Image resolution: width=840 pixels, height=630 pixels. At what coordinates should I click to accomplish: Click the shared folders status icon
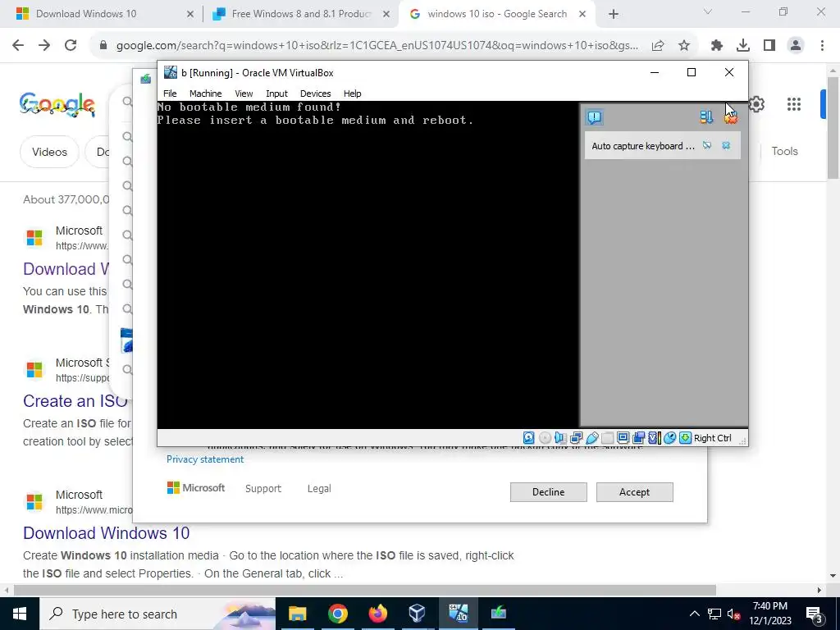[x=607, y=438]
